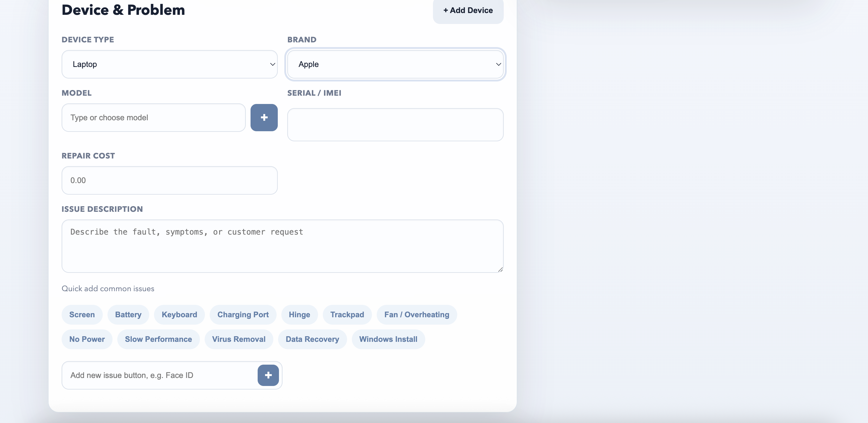
Task: Click the plus icon next to Model field
Action: point(264,117)
